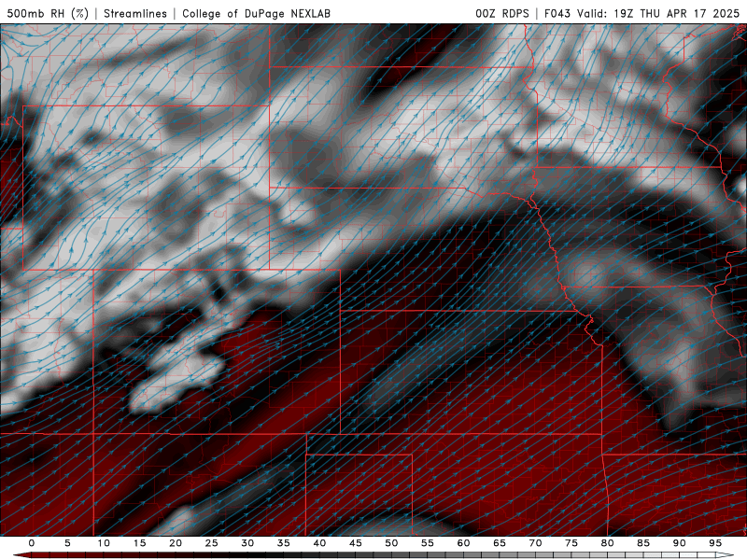Click the color bar label "55"
The image size is (747, 560).
pyautogui.click(x=428, y=543)
